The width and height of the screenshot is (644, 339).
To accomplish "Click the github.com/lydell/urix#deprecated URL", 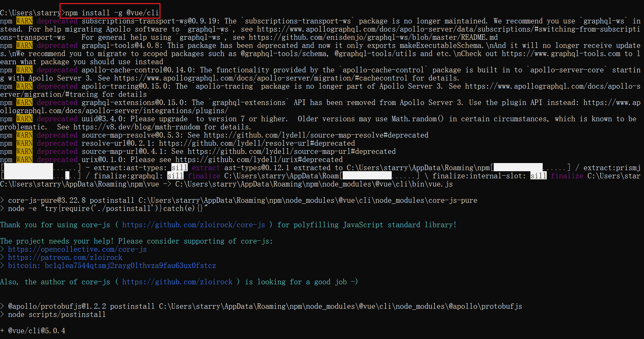I will click(259, 160).
